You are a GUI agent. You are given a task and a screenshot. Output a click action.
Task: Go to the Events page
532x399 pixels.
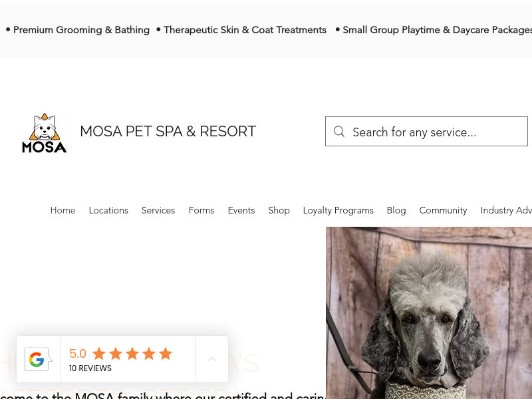coord(241,210)
